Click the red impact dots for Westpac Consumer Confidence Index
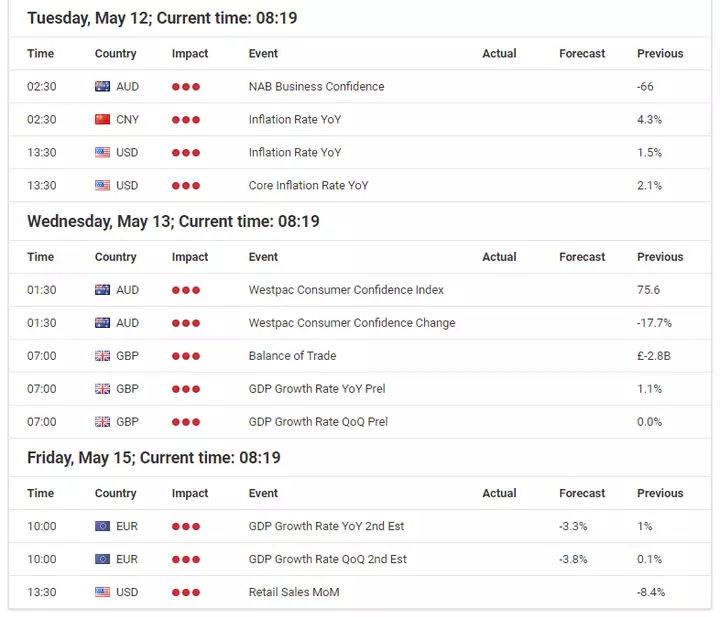This screenshot has width=720, height=617. tap(186, 290)
